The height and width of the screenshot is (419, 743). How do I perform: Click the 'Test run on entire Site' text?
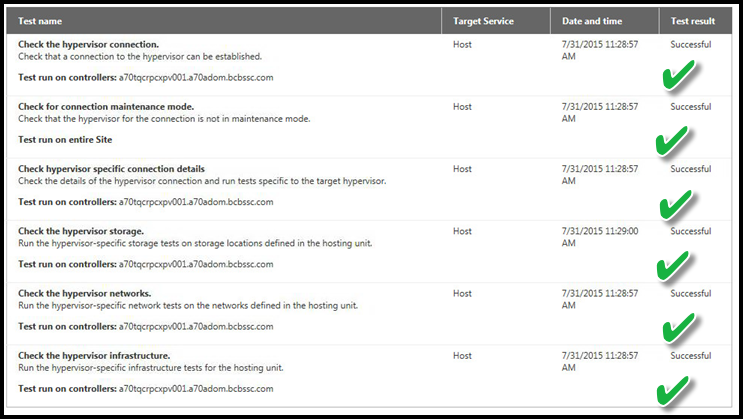[65, 140]
